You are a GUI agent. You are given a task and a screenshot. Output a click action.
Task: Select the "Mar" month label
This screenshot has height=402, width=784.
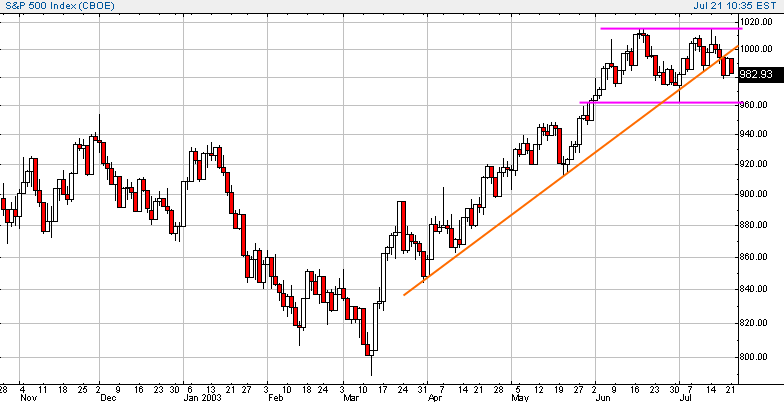(x=351, y=398)
